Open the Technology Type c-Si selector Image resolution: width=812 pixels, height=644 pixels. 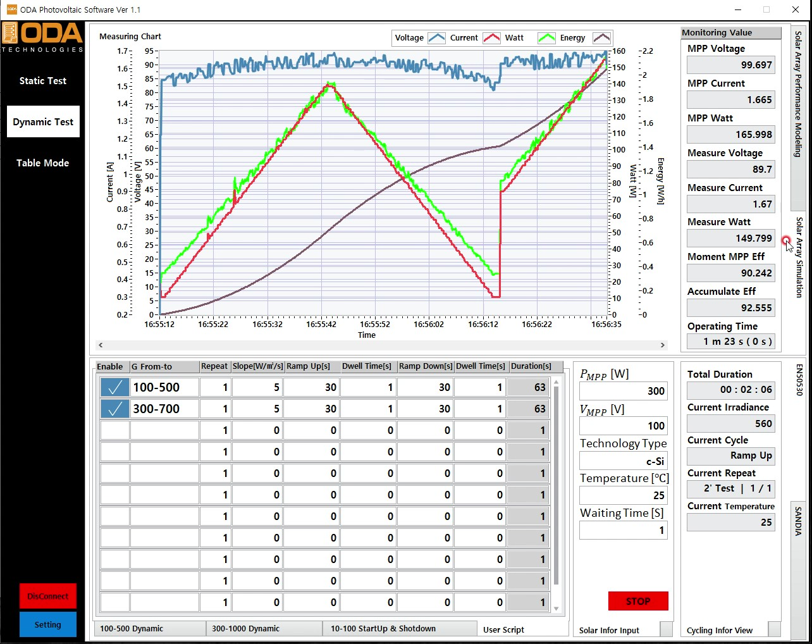623,461
